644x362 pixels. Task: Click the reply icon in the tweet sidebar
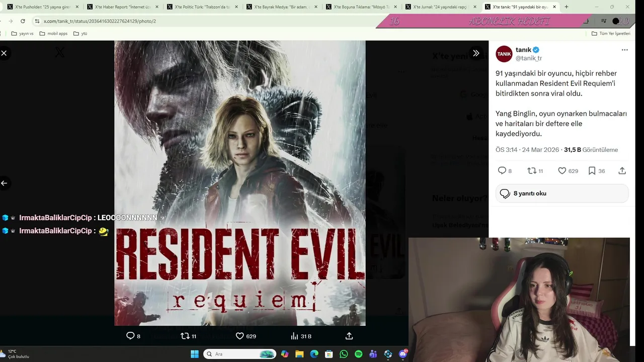[x=502, y=171]
